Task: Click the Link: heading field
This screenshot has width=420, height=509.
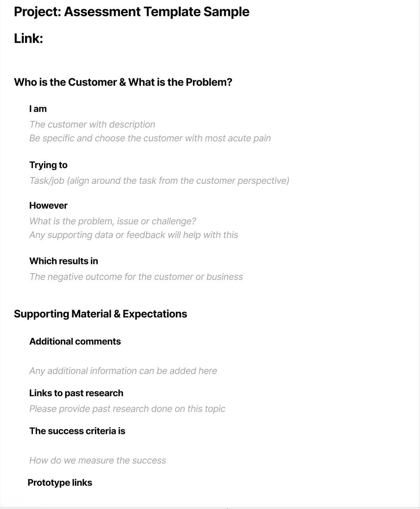Action: click(28, 39)
